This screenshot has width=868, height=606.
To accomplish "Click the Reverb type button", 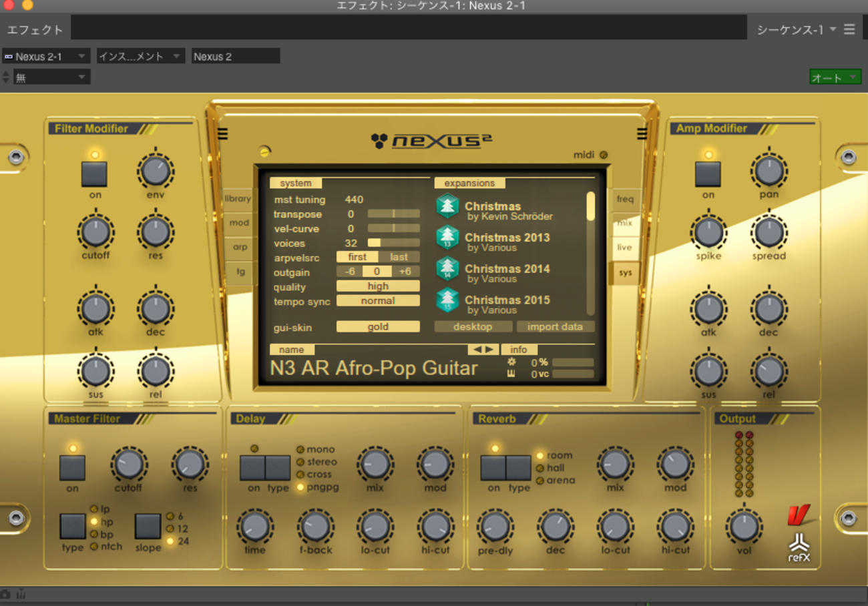I will 518,468.
